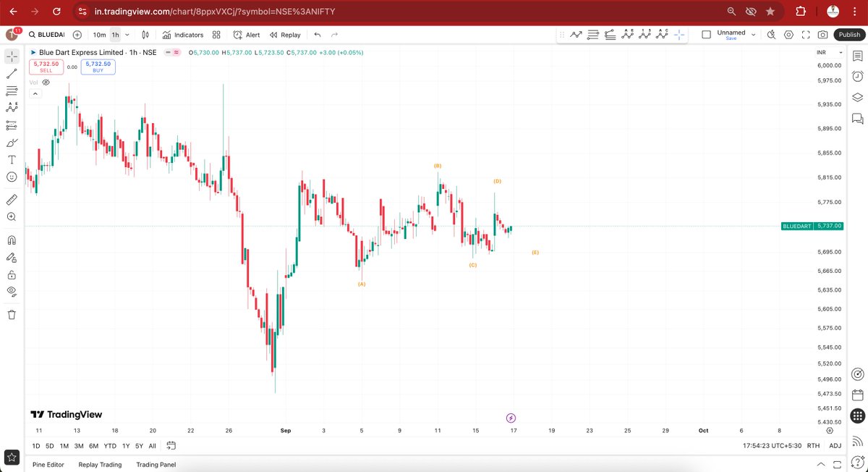Open the watchlist panel in the right sidebar
This screenshot has height=472, width=868.
coord(857,56)
